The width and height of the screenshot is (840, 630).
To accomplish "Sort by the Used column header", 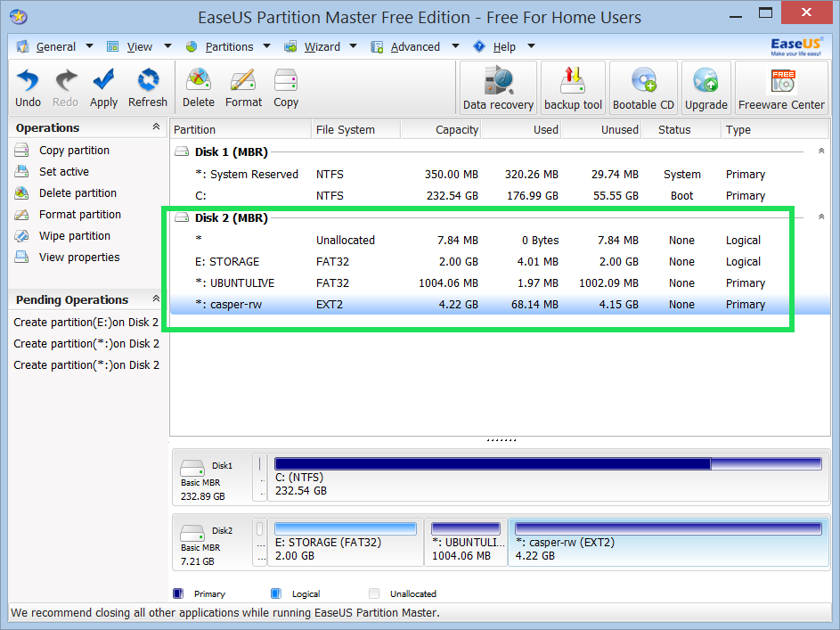I will (522, 129).
